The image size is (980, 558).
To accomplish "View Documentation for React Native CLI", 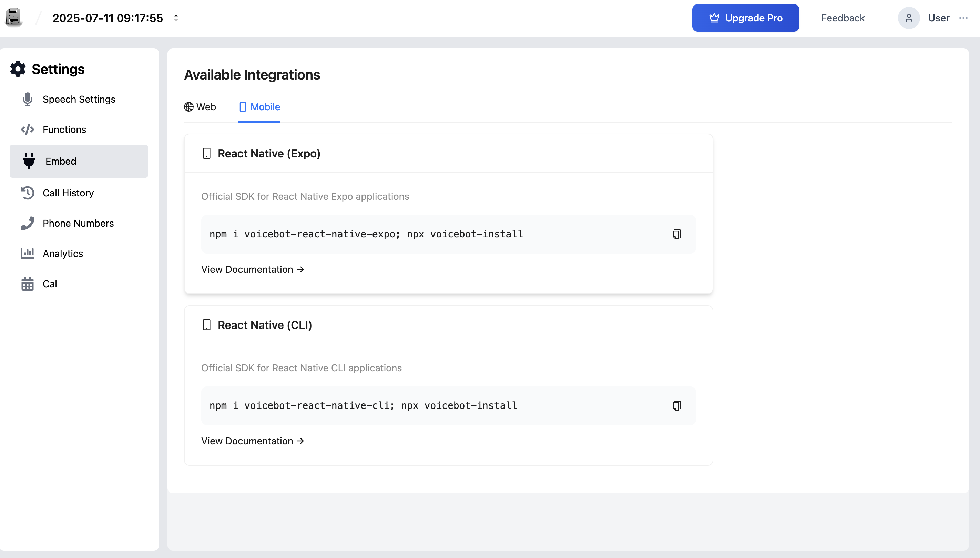I will coord(253,441).
